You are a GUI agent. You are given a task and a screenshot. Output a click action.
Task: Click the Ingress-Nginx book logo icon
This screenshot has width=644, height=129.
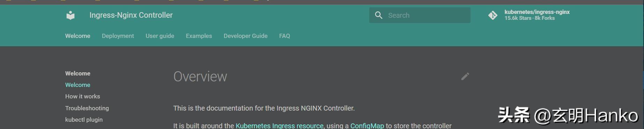[x=71, y=15]
